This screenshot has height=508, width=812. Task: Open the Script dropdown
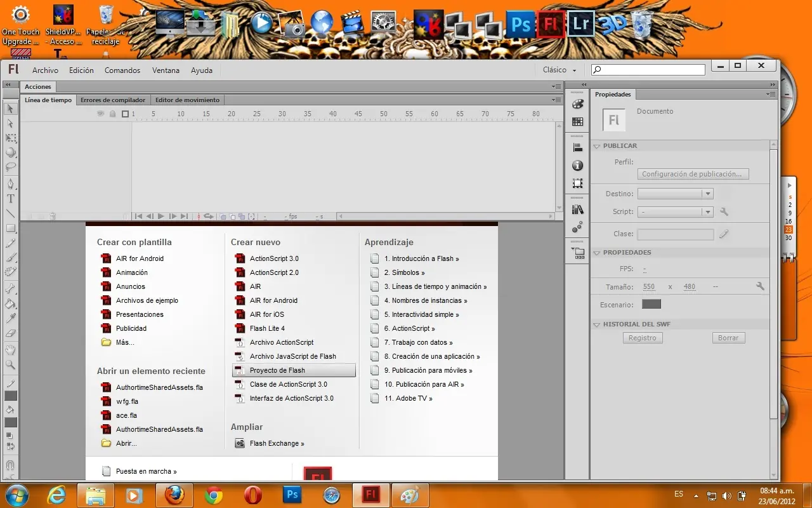676,212
